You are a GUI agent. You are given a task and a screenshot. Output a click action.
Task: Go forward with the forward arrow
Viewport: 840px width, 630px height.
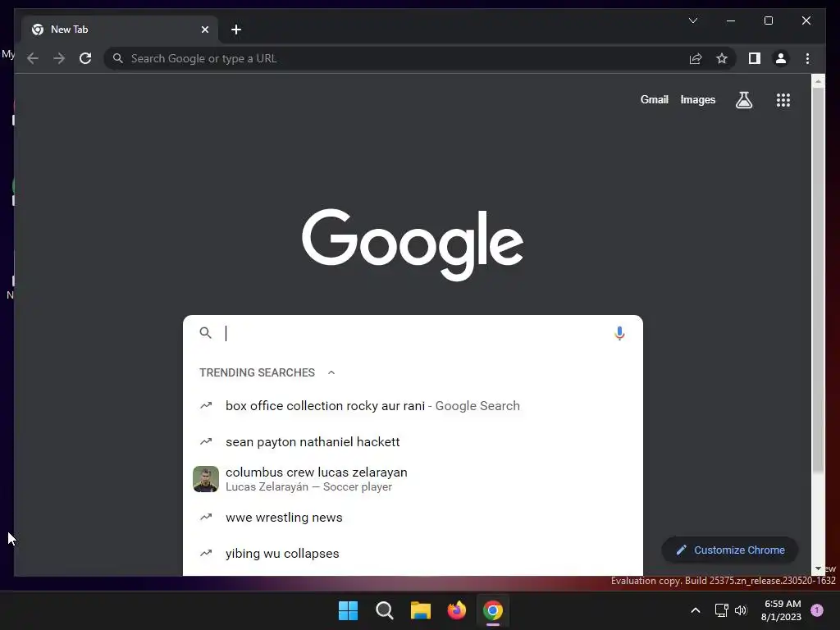pyautogui.click(x=59, y=58)
